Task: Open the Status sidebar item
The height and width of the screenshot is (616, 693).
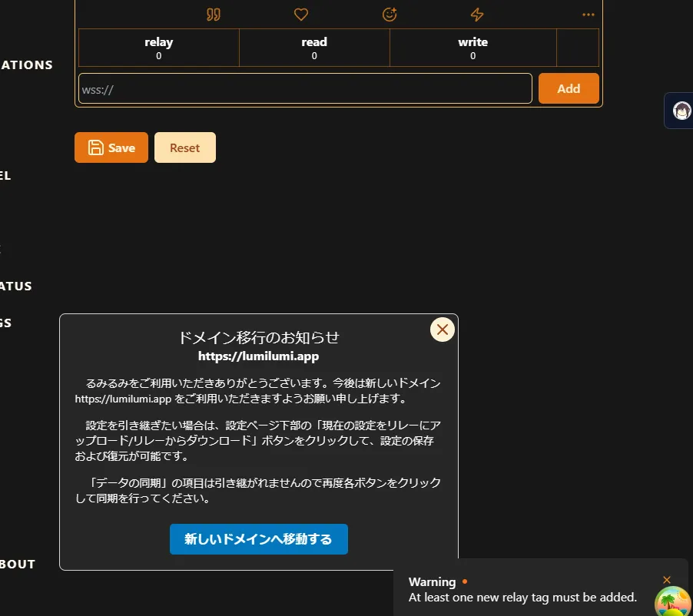Action: pos(16,286)
